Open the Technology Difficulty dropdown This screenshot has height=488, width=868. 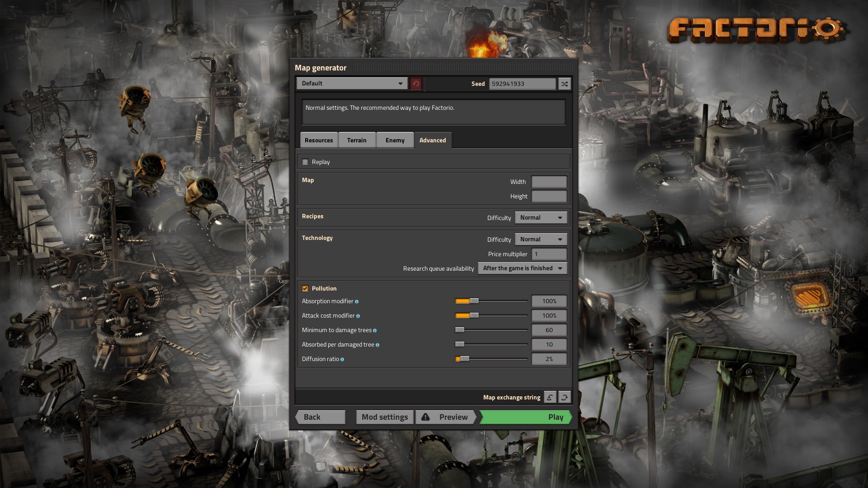tap(541, 239)
